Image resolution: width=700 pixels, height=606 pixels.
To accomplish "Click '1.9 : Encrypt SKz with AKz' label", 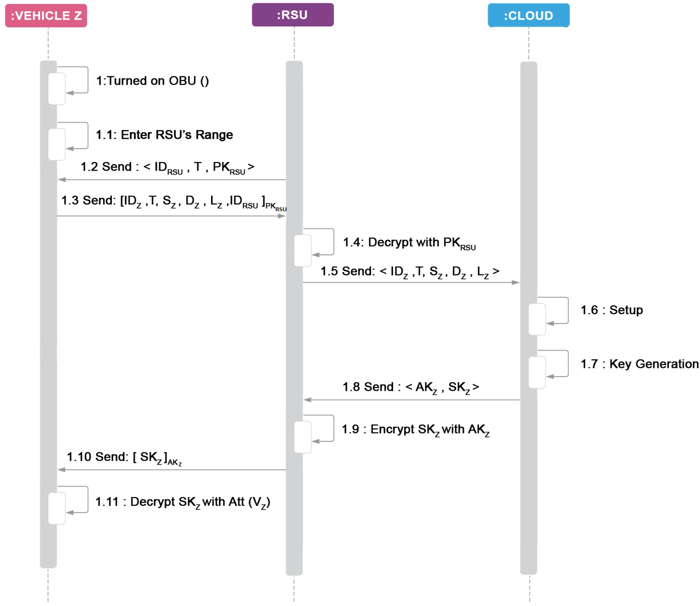I will coord(416,430).
